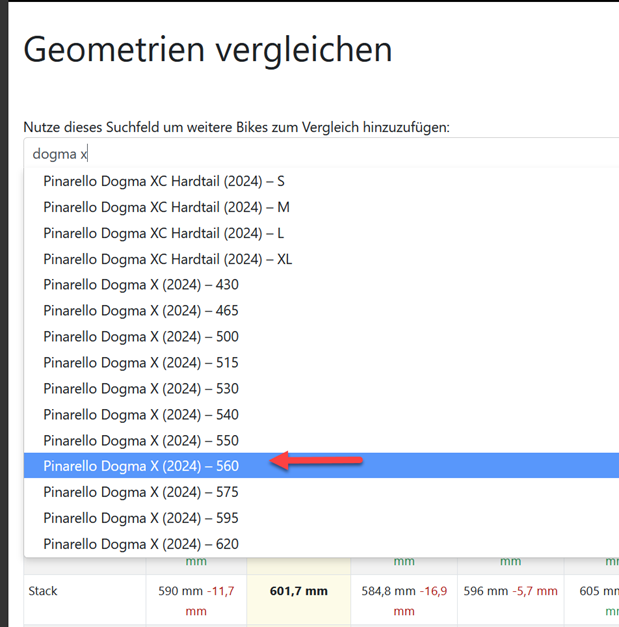This screenshot has width=619, height=627.
Task: Select Pinarello Dogma X (2024) – 430
Action: [141, 285]
